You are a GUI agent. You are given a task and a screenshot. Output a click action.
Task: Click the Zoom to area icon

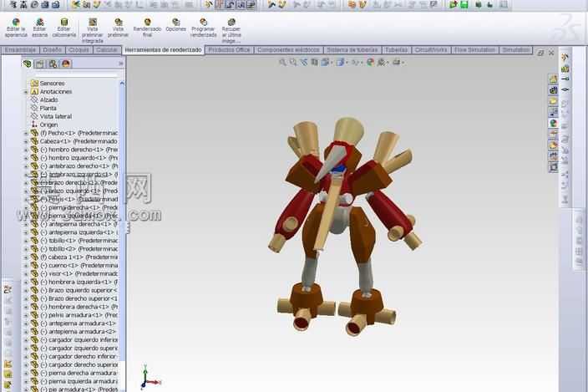pyautogui.click(x=293, y=63)
